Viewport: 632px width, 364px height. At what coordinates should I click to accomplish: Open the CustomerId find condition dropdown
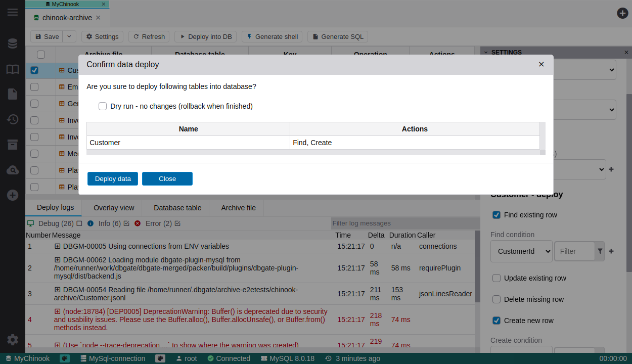click(x=521, y=251)
